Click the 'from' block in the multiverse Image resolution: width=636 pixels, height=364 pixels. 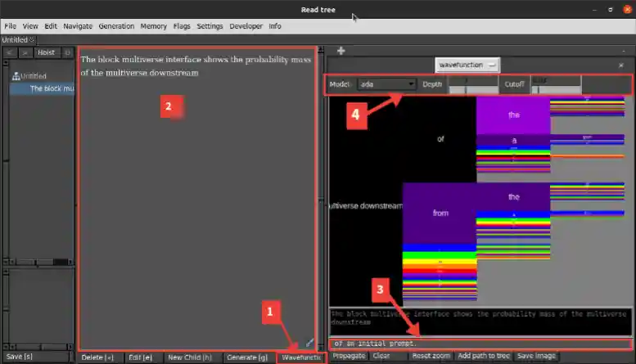click(440, 213)
